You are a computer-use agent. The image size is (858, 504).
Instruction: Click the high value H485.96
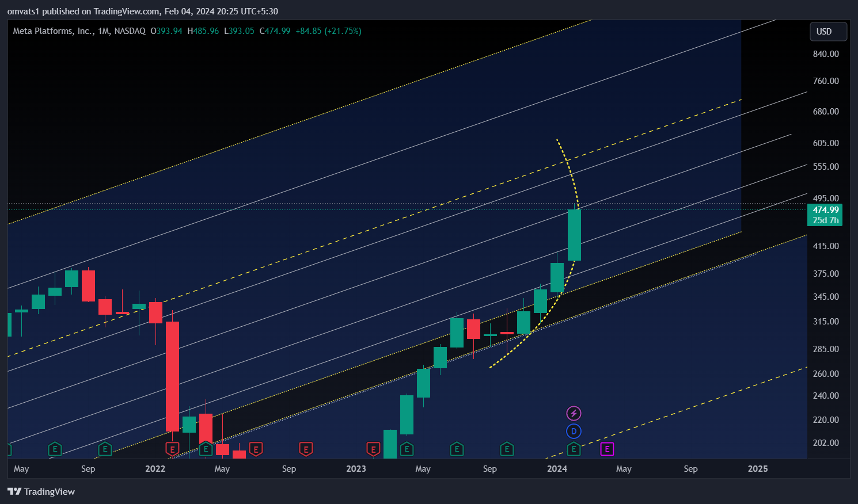point(203,31)
